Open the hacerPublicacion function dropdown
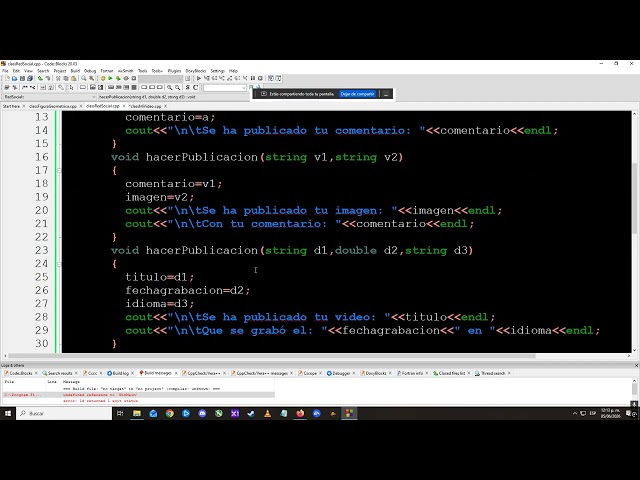This screenshot has width=640, height=480. click(x=173, y=97)
